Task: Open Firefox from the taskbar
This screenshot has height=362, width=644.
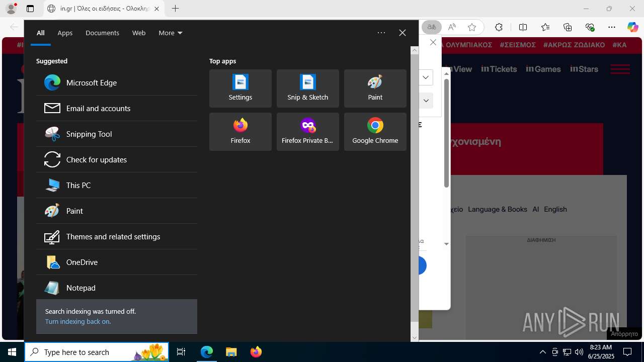Action: [256, 352]
